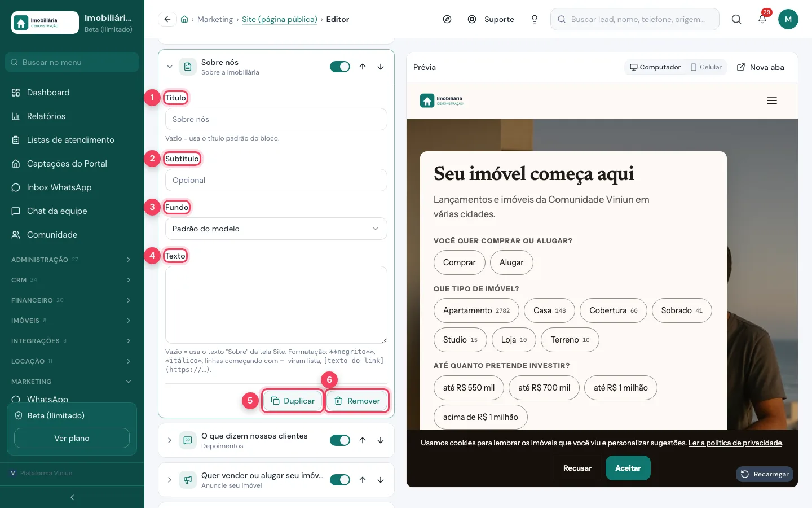This screenshot has width=812, height=508.
Task: Open the compass icon in top bar
Action: [447, 19]
